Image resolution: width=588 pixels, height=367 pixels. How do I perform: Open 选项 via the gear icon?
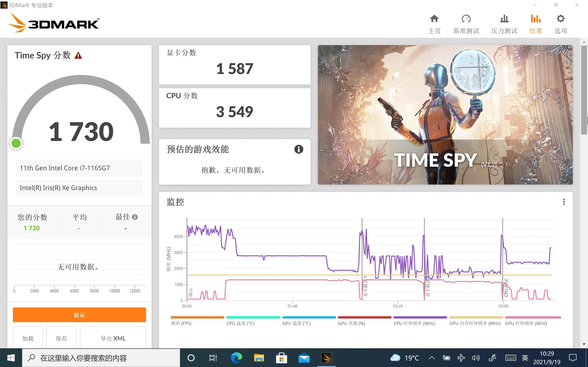pos(561,19)
